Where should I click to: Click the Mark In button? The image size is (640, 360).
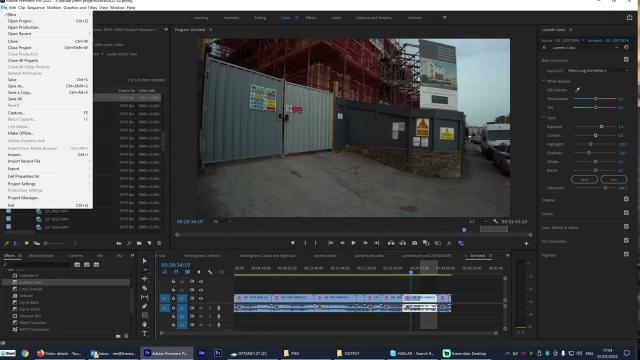(x=305, y=243)
